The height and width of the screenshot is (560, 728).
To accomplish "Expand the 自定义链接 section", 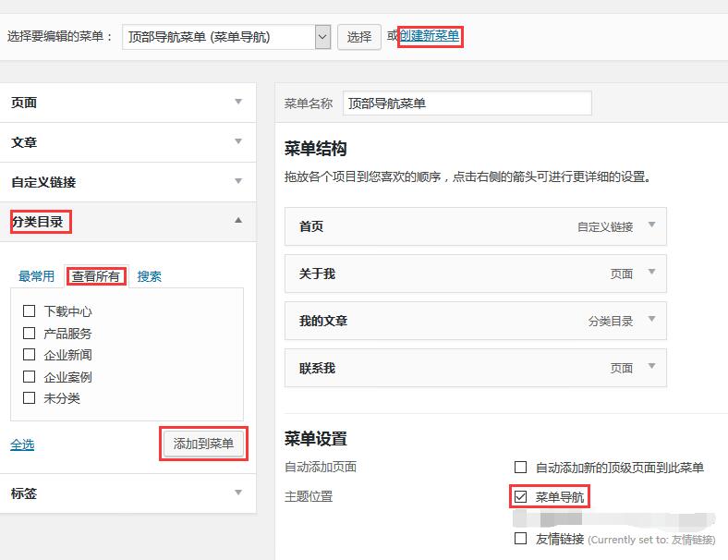I will [x=238, y=182].
